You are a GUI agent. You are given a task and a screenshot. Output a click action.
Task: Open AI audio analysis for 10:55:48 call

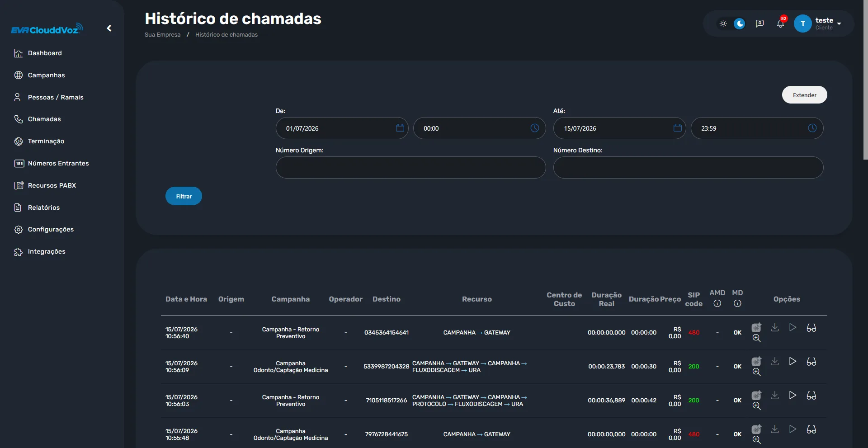coord(756,429)
